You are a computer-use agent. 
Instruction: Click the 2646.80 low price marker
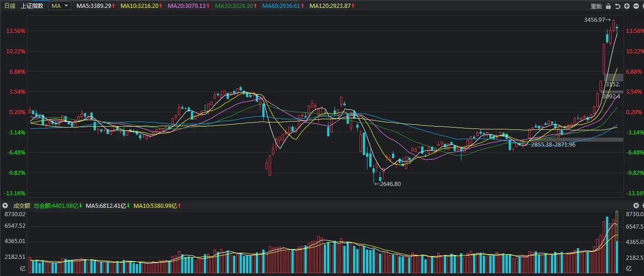(389, 184)
